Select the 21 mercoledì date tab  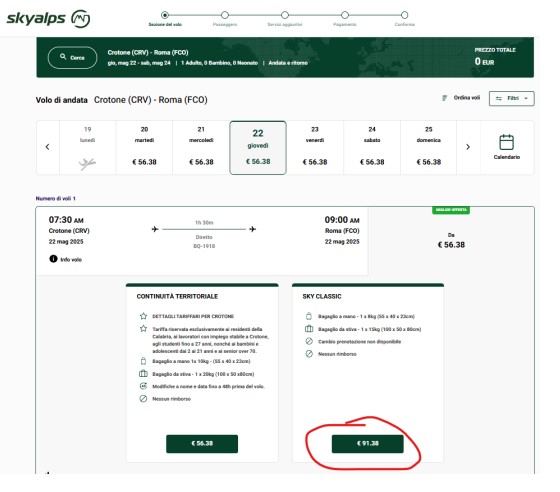(201, 147)
